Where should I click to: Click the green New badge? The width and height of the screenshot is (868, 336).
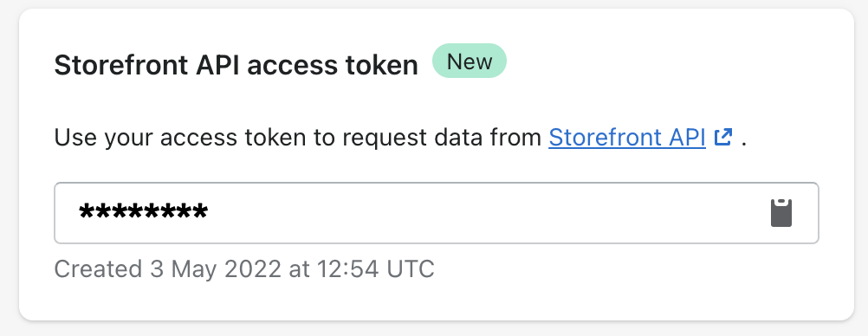tap(470, 61)
